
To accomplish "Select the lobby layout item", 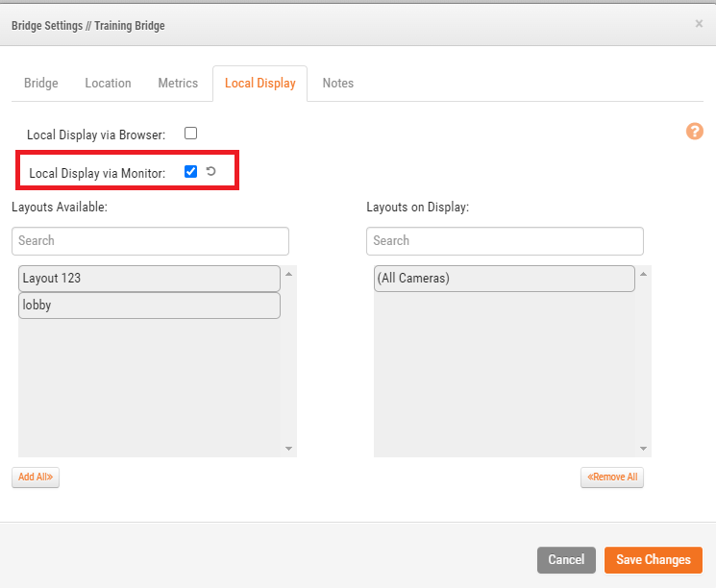I will [x=149, y=306].
